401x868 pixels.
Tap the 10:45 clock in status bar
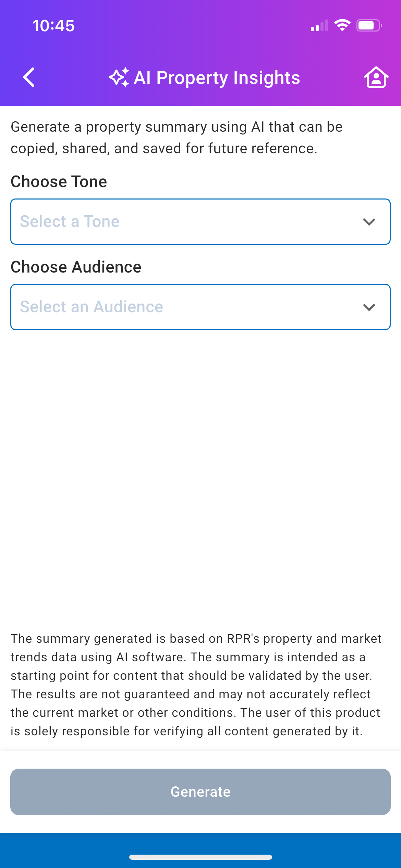53,26
